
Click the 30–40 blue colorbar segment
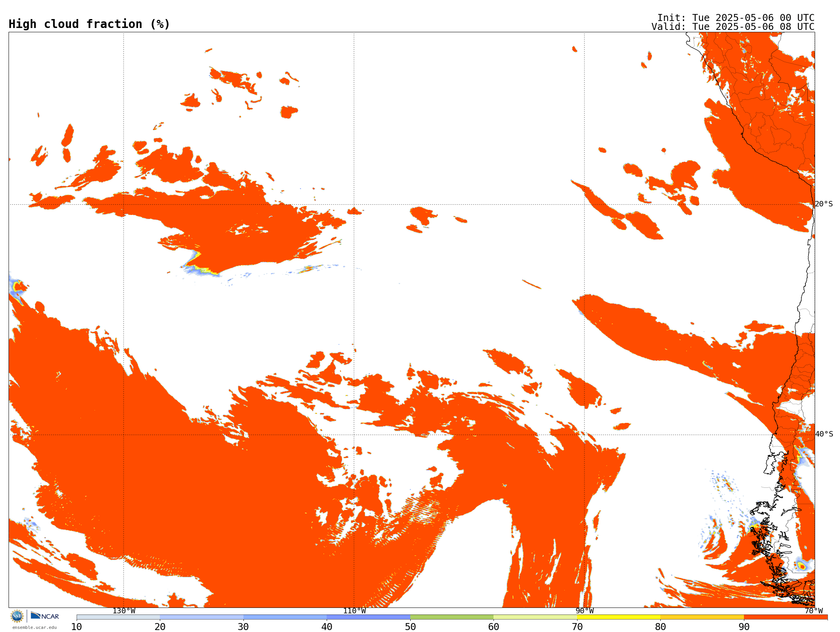click(285, 617)
